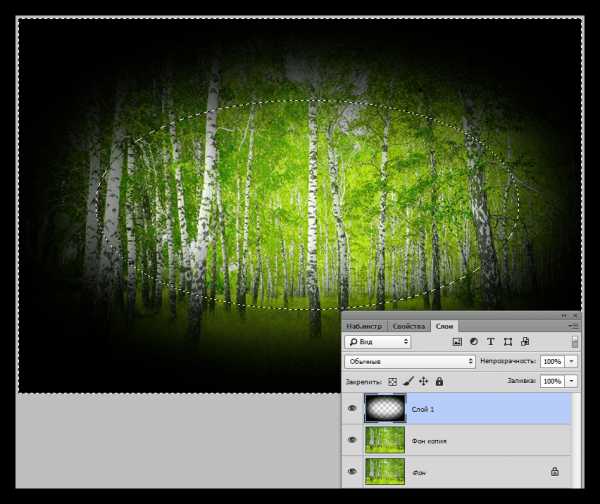Open the Вид filter type dropdown

pos(377,342)
